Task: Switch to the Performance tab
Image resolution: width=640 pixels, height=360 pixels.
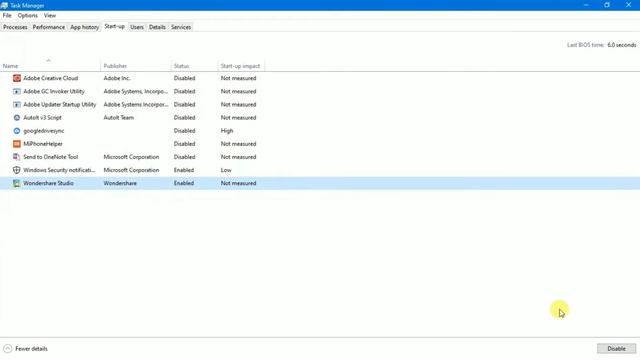Action: 49,27
